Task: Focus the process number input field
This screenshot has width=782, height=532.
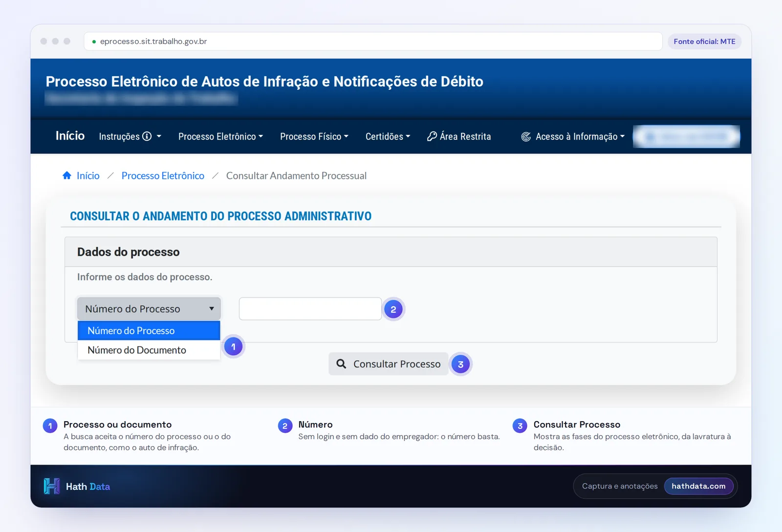Action: (310, 309)
